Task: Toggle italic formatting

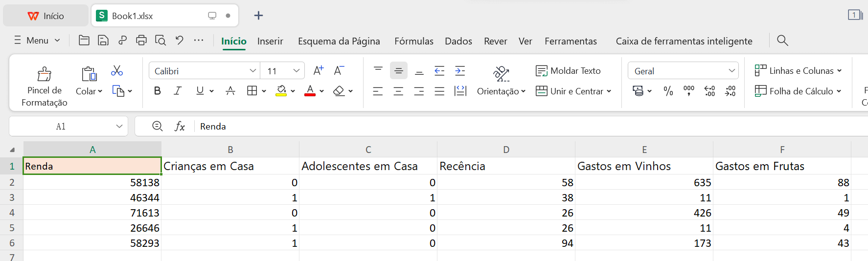Action: coord(178,91)
